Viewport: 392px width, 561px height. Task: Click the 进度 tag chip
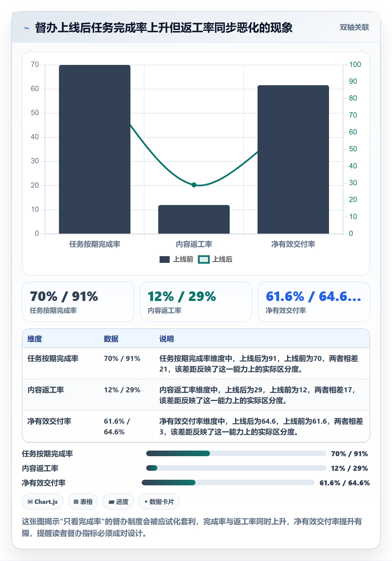point(118,502)
